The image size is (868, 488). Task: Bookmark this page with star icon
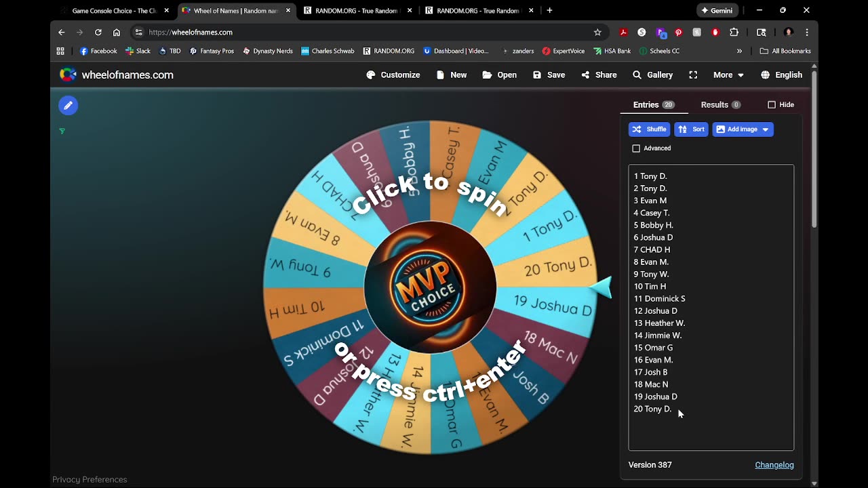click(597, 32)
